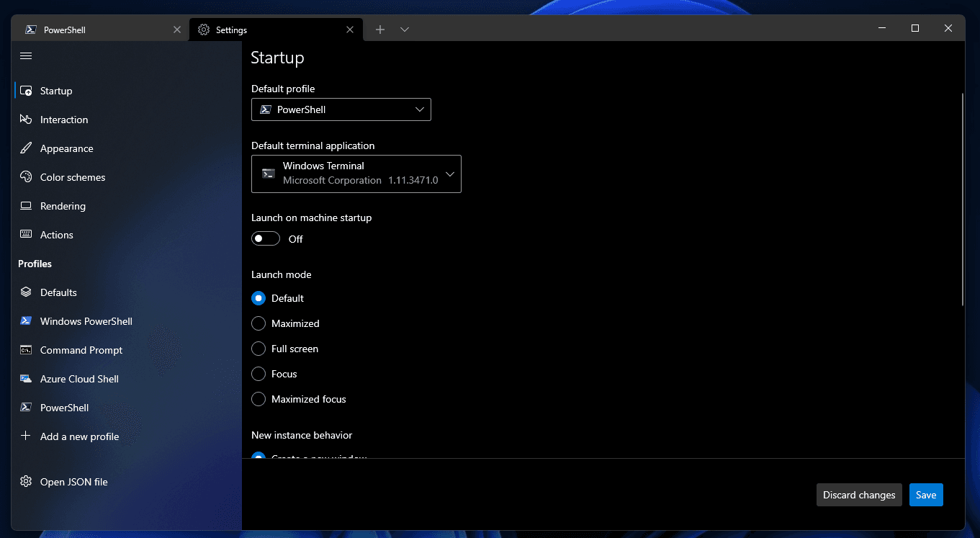This screenshot has height=538, width=980.
Task: Open the Interaction settings page
Action: coord(127,120)
